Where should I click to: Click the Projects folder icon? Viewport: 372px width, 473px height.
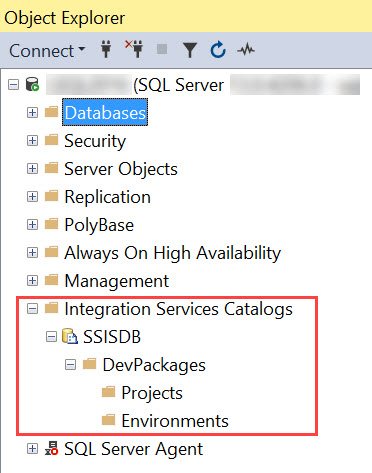tap(108, 392)
